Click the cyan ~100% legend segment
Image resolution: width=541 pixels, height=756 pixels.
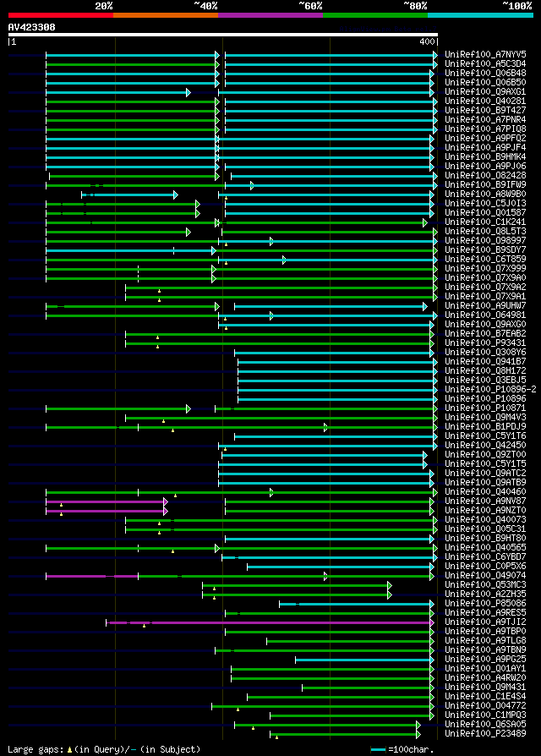pos(480,15)
